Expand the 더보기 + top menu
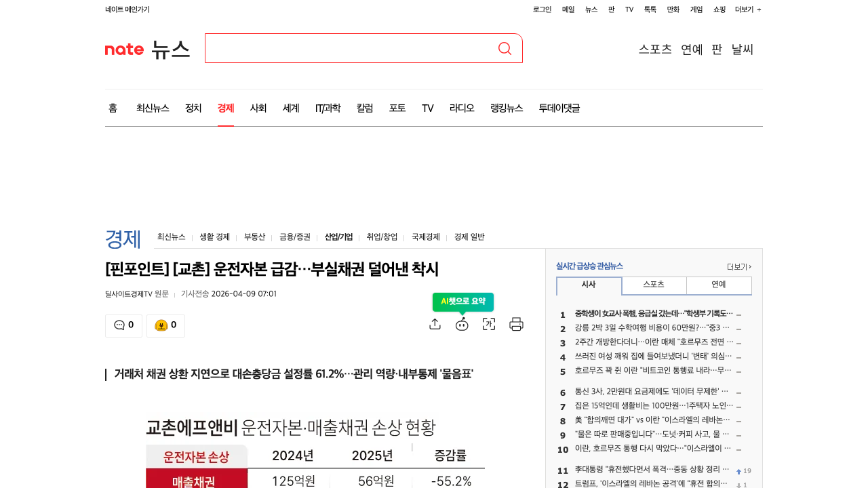 click(x=748, y=9)
